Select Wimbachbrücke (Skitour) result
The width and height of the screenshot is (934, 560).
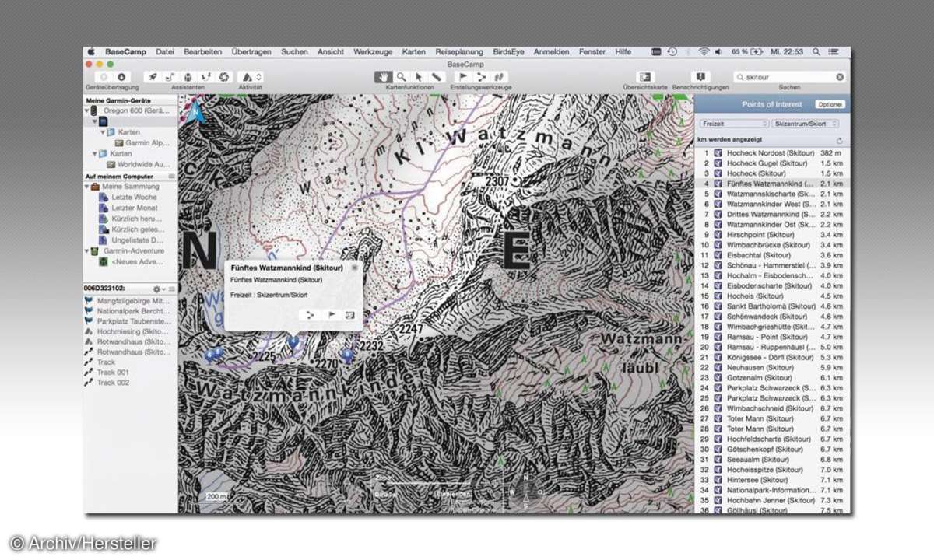(x=771, y=245)
